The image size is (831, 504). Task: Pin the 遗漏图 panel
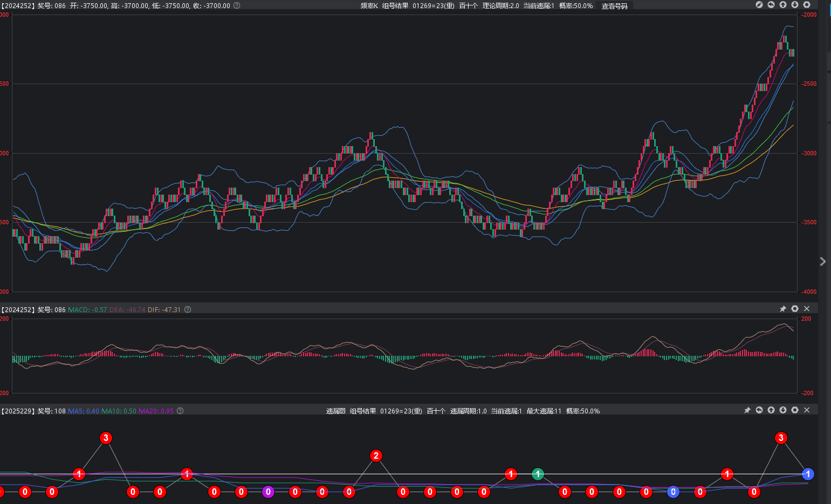pyautogui.click(x=747, y=410)
